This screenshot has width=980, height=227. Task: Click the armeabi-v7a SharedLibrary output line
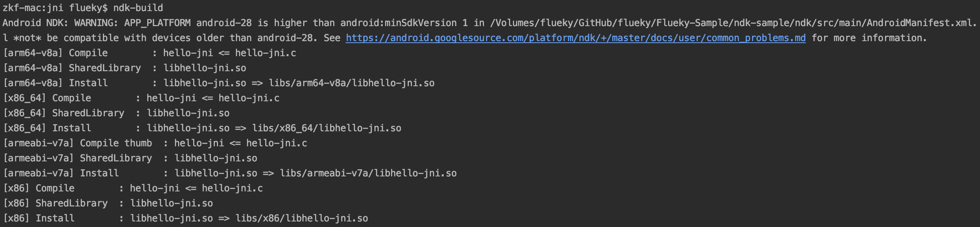point(130,158)
